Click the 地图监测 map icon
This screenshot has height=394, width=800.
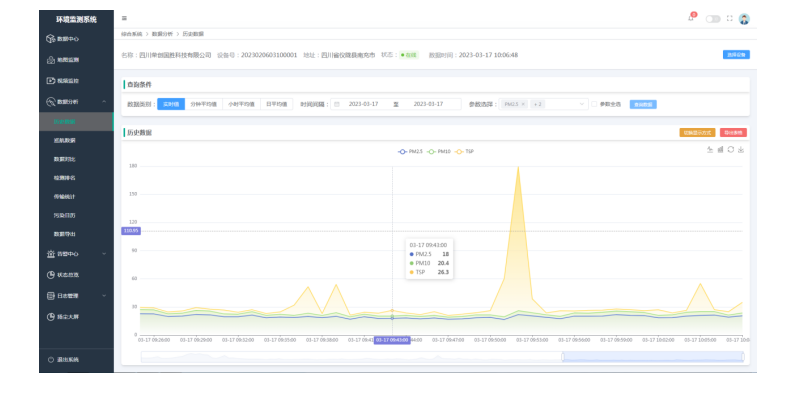click(x=51, y=60)
